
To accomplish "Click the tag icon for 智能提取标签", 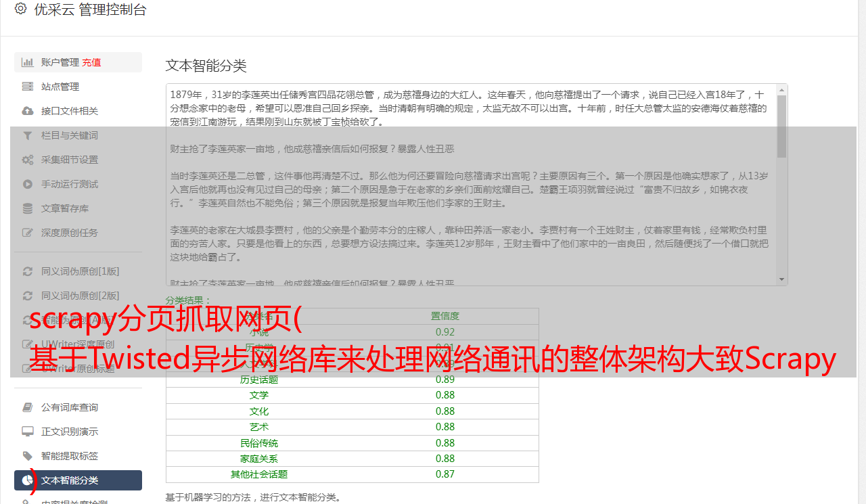I will tap(28, 456).
